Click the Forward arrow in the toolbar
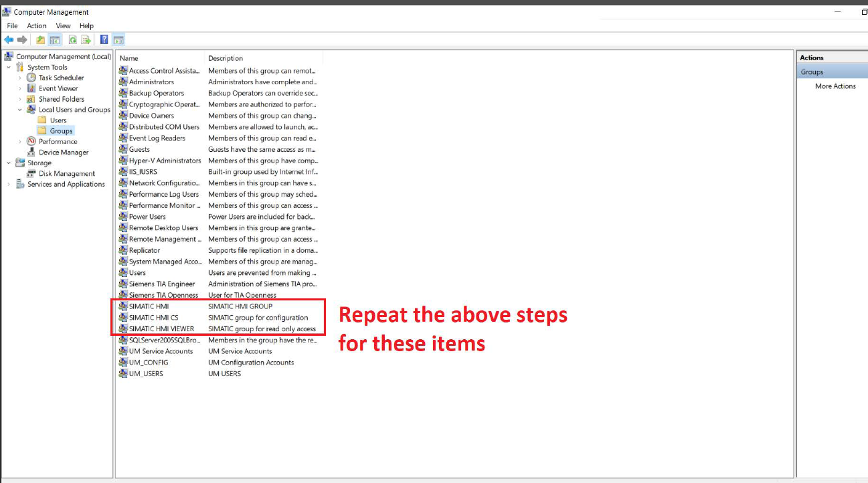868x483 pixels. click(22, 40)
